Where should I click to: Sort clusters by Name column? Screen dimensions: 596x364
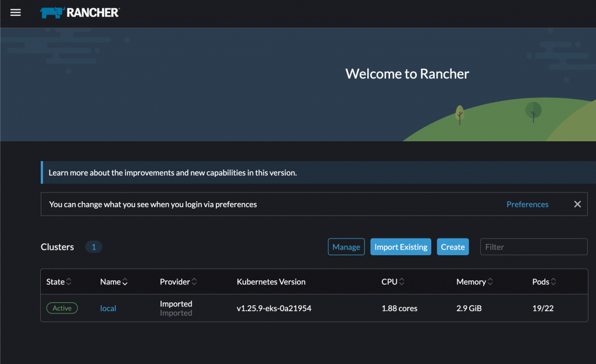coord(113,281)
